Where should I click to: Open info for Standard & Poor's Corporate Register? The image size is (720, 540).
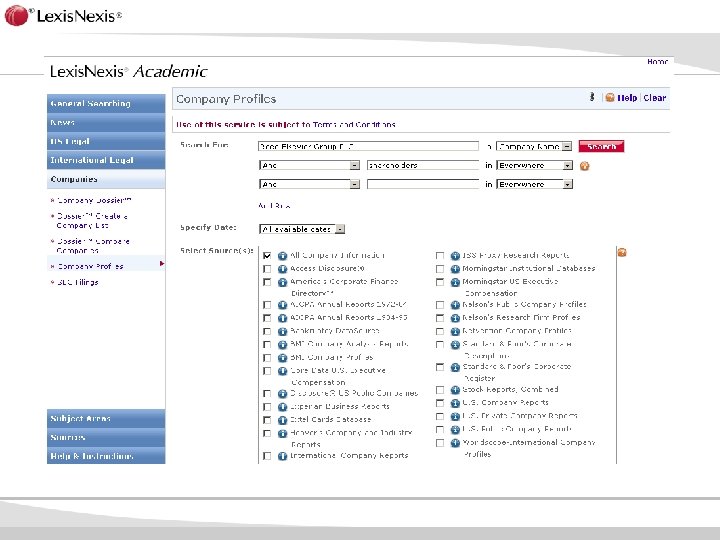455,367
